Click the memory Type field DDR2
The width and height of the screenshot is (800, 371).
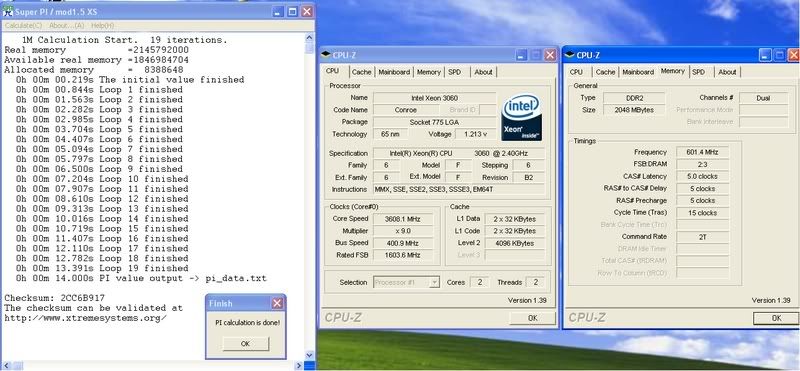(634, 97)
